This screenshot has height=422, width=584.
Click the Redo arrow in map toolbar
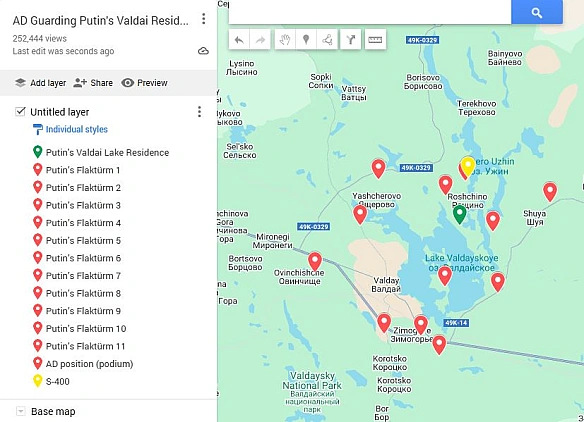(x=260, y=39)
